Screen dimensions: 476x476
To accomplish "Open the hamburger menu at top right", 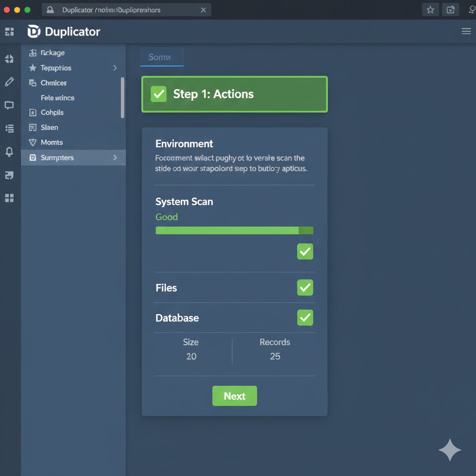I will point(466,31).
